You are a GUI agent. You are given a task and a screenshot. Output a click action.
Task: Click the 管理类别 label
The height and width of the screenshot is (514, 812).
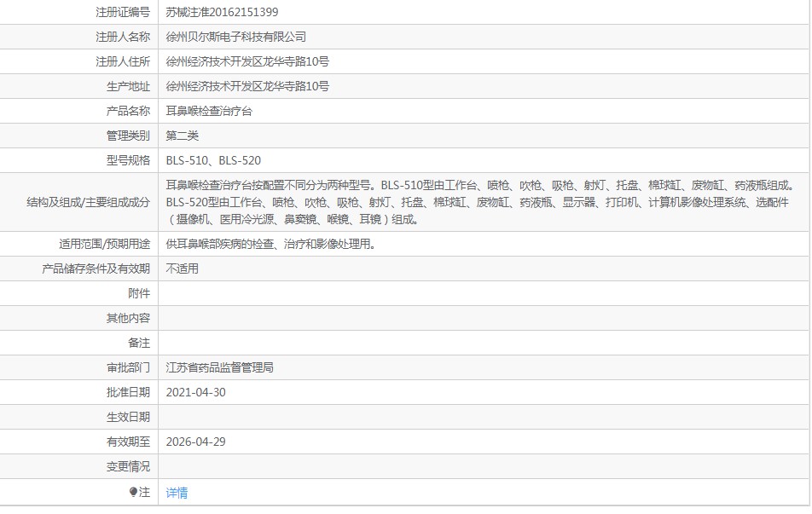pos(128,136)
